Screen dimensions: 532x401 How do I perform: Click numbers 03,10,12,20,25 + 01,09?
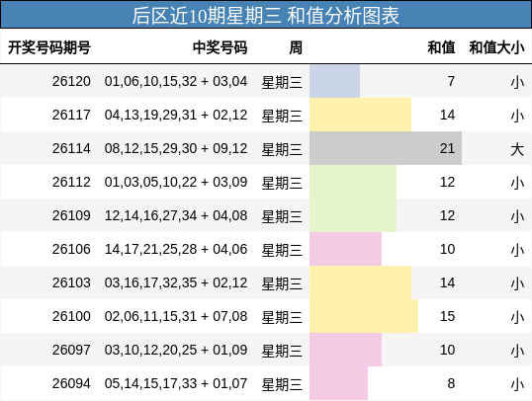click(x=176, y=350)
